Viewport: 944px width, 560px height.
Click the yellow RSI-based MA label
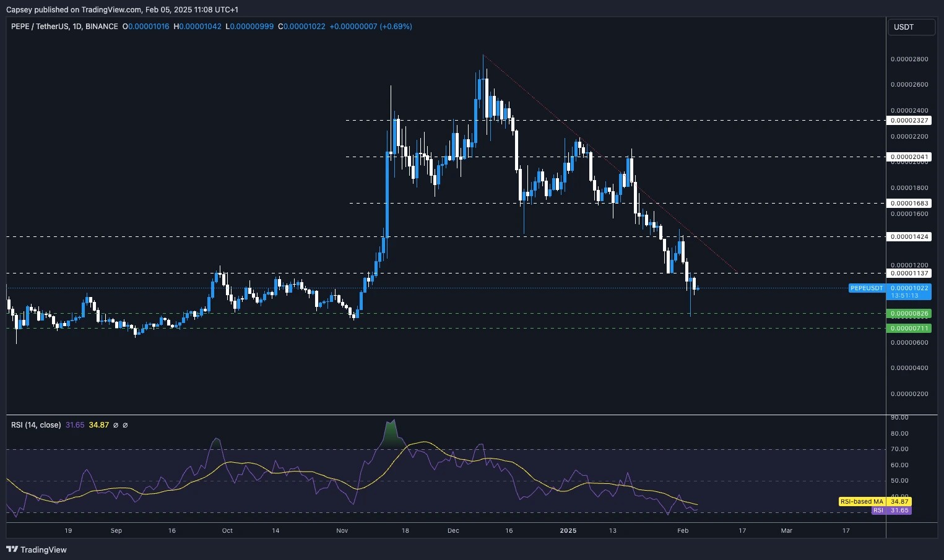tap(874, 501)
